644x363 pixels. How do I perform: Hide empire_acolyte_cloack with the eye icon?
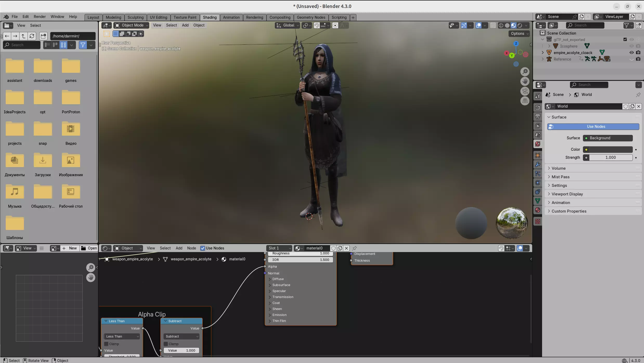coord(632,52)
